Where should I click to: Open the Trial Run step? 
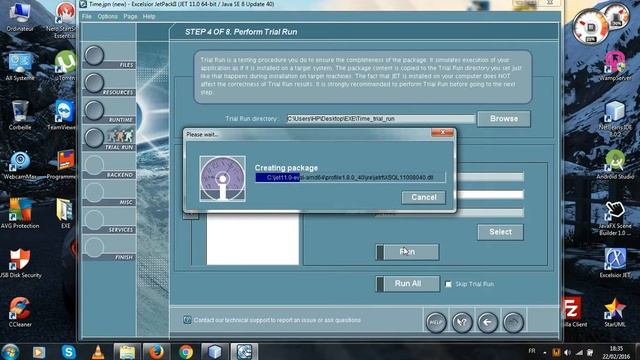(x=94, y=138)
